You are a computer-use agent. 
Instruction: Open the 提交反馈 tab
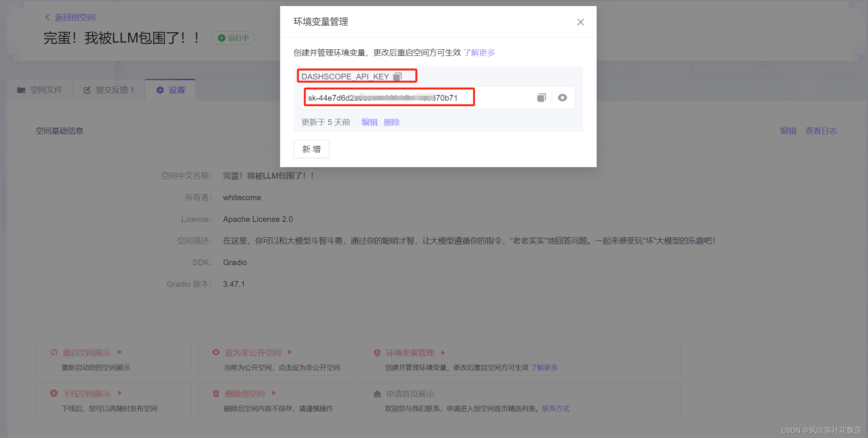pyautogui.click(x=109, y=90)
